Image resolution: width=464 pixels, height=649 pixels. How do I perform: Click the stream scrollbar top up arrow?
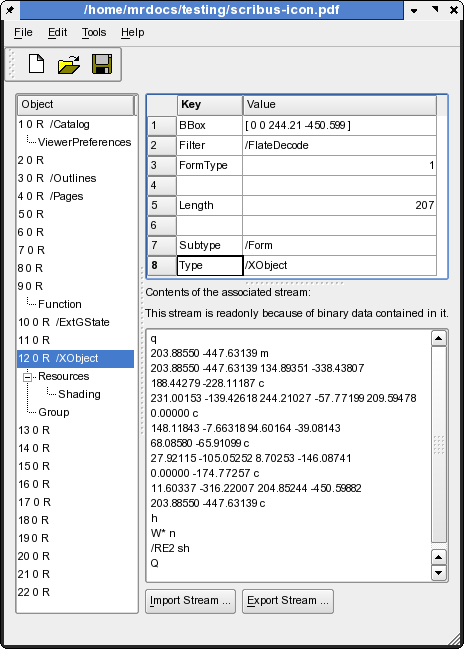point(439,339)
